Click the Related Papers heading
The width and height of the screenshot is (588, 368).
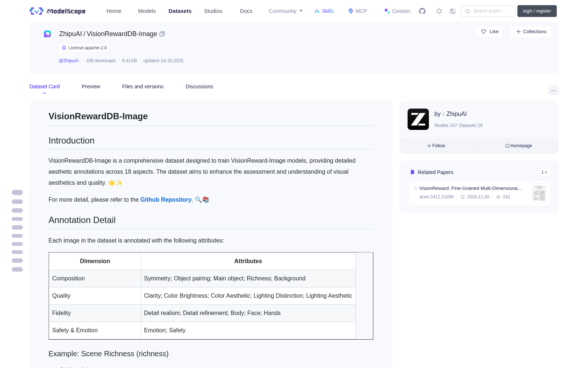(x=435, y=172)
